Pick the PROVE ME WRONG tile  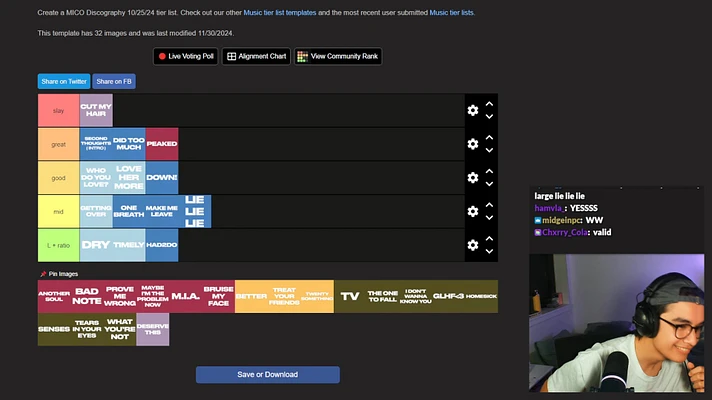[x=120, y=296]
